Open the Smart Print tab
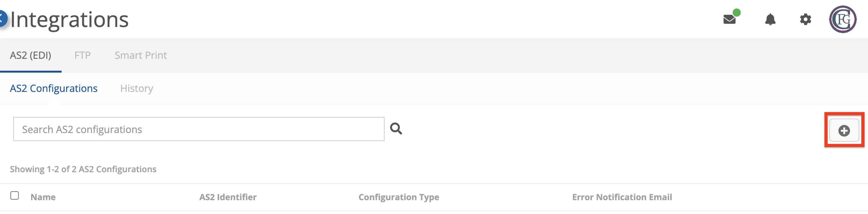 [x=141, y=55]
